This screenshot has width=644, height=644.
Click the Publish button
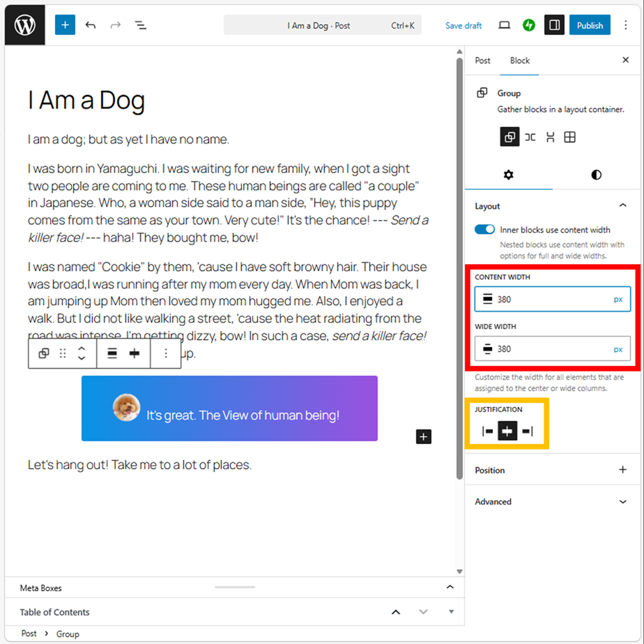[590, 25]
